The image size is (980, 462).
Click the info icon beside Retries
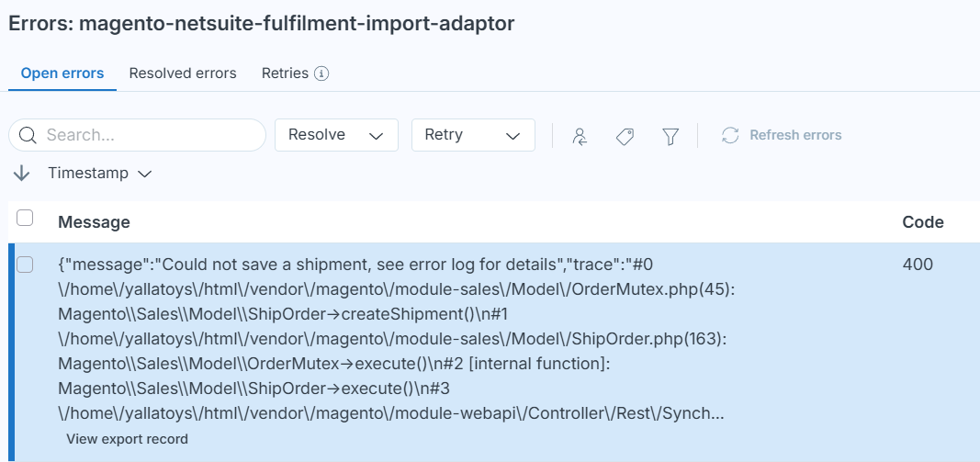pos(321,73)
